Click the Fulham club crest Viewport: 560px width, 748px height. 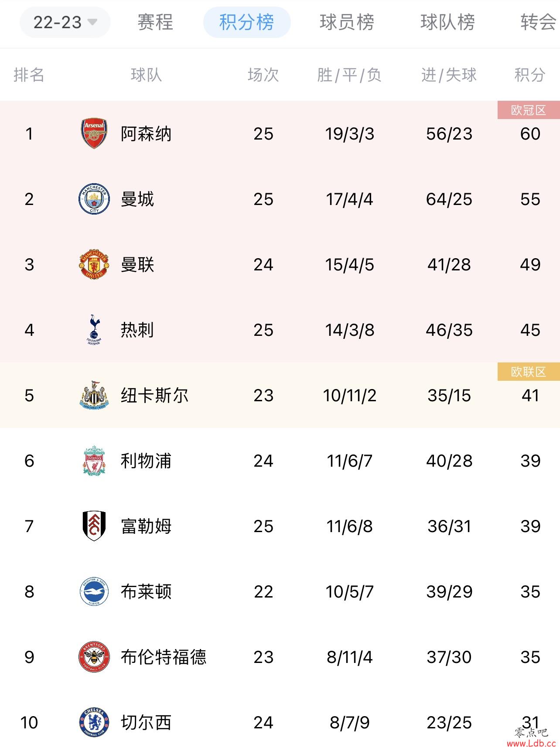tap(94, 526)
